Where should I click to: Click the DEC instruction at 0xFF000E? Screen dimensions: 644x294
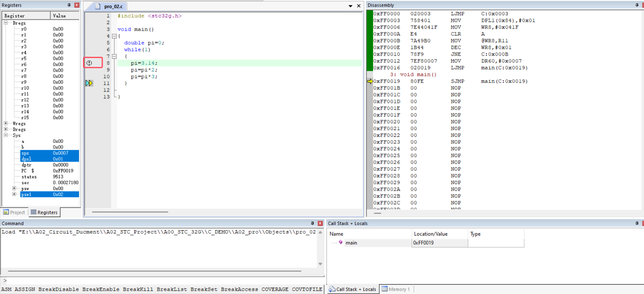tap(455, 48)
